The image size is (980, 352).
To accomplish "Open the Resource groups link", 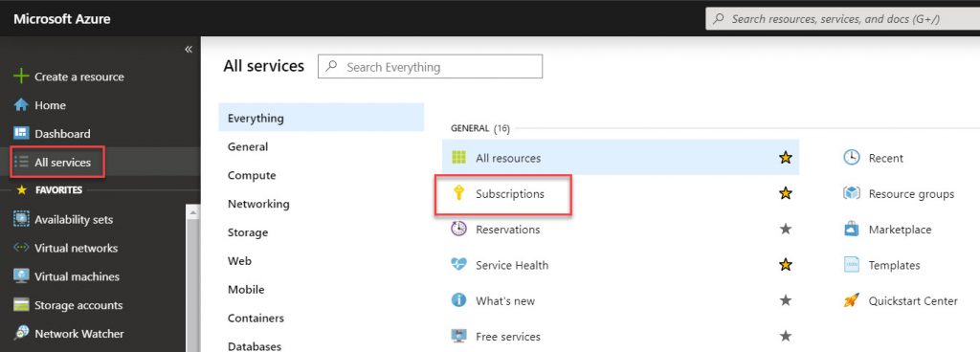I will (911, 194).
